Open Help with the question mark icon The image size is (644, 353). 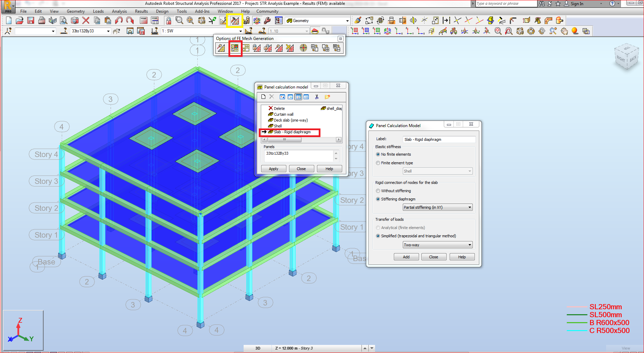(612, 4)
